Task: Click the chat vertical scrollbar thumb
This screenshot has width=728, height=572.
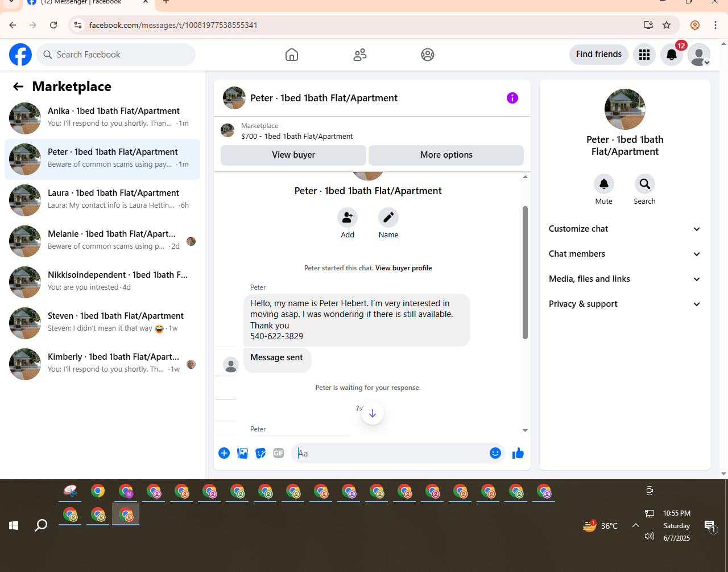Action: tap(525, 272)
